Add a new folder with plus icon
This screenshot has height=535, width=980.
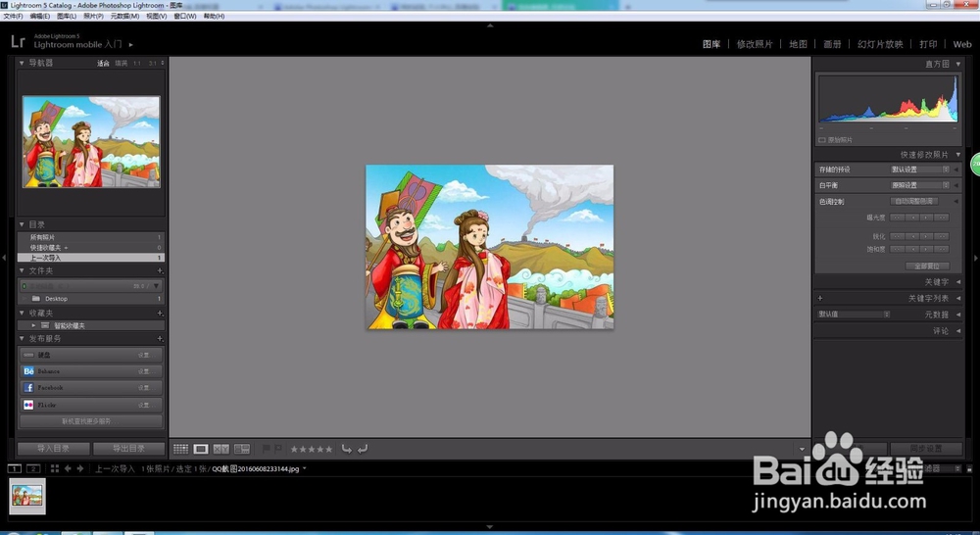(x=160, y=270)
